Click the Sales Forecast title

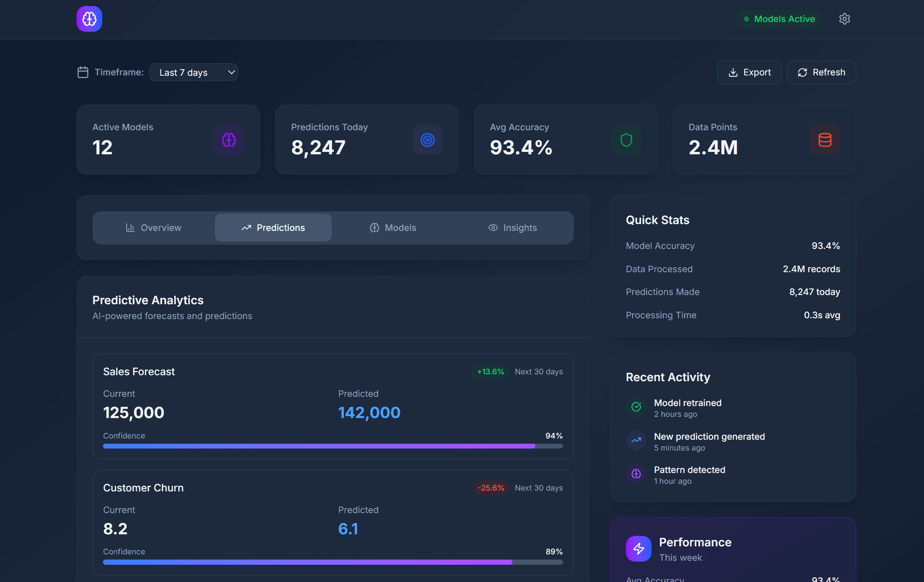[139, 372]
